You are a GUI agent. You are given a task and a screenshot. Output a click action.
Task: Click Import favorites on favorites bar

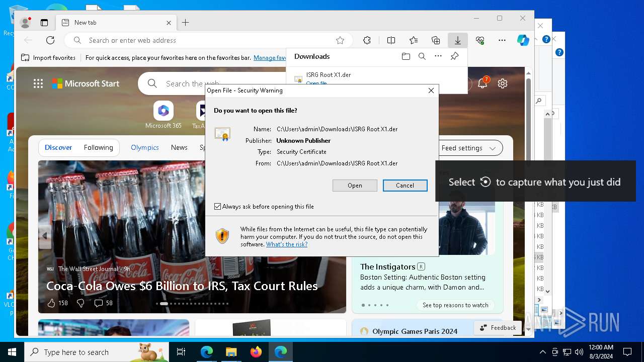[48, 58]
